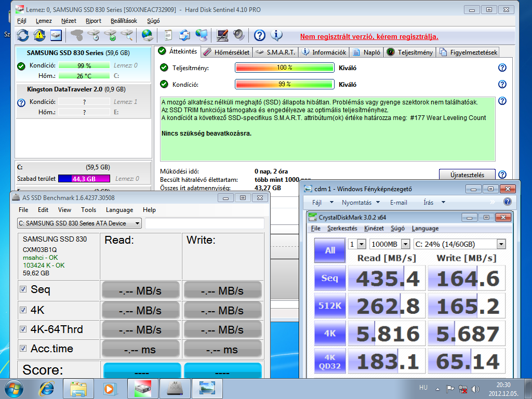Click the info bubble about icon
This screenshot has height=399, width=532.
[276, 35]
